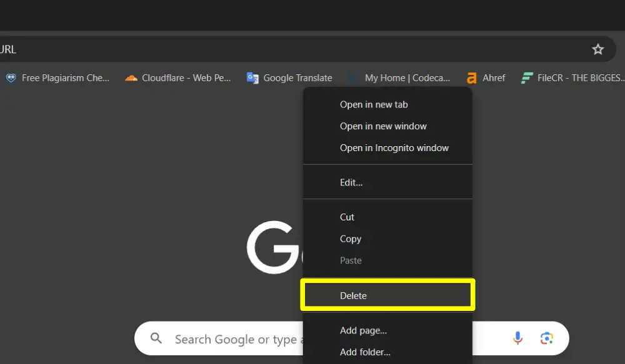Viewport: 625px width, 364px height.
Task: Click the bookmark star icon in address bar
Action: 597,49
